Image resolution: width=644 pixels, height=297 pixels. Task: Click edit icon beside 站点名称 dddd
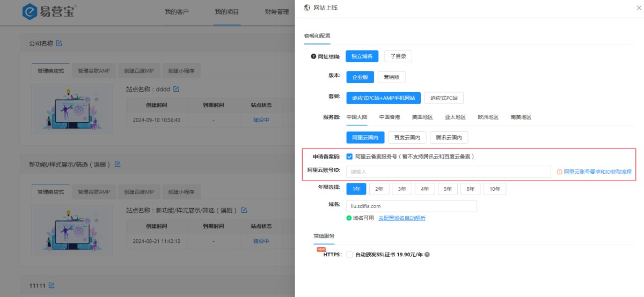(175, 88)
